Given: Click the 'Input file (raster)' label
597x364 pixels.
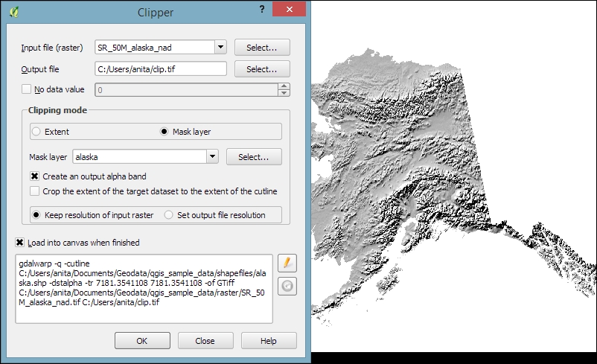Looking at the screenshot, I should (x=52, y=48).
